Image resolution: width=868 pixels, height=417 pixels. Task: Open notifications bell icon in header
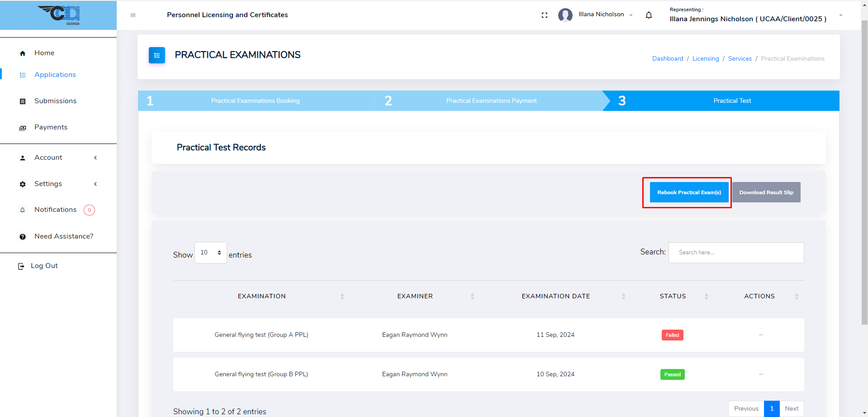649,15
